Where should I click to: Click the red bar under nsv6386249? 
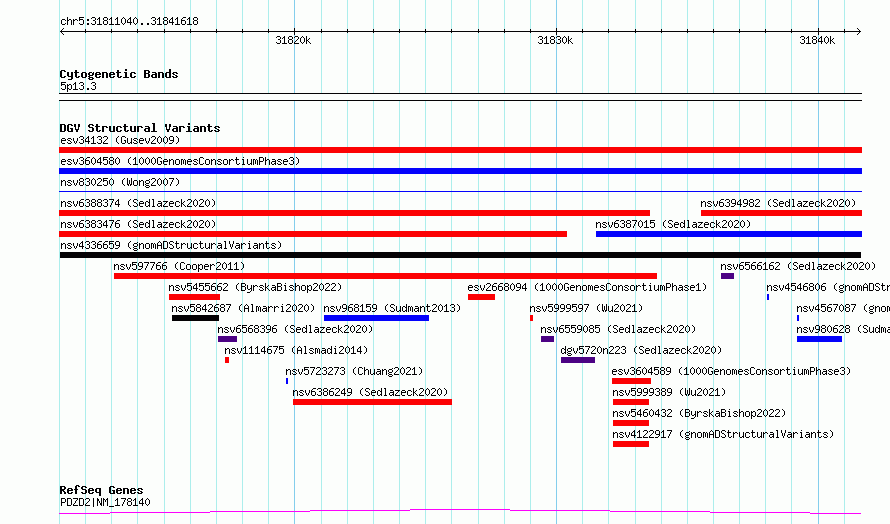(x=372, y=402)
